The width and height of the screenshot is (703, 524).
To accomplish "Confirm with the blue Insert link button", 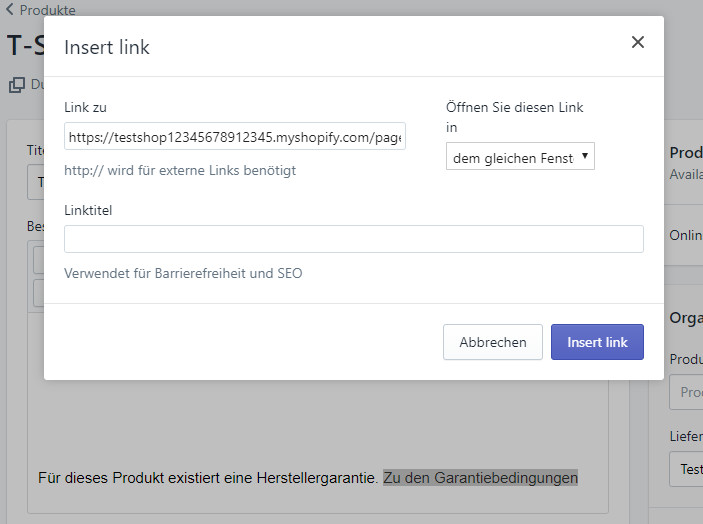I will point(597,342).
